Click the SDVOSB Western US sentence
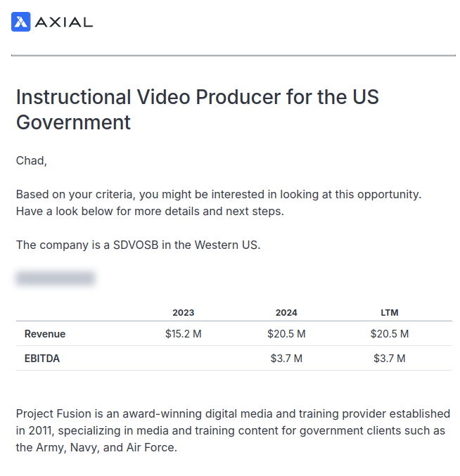 [139, 245]
